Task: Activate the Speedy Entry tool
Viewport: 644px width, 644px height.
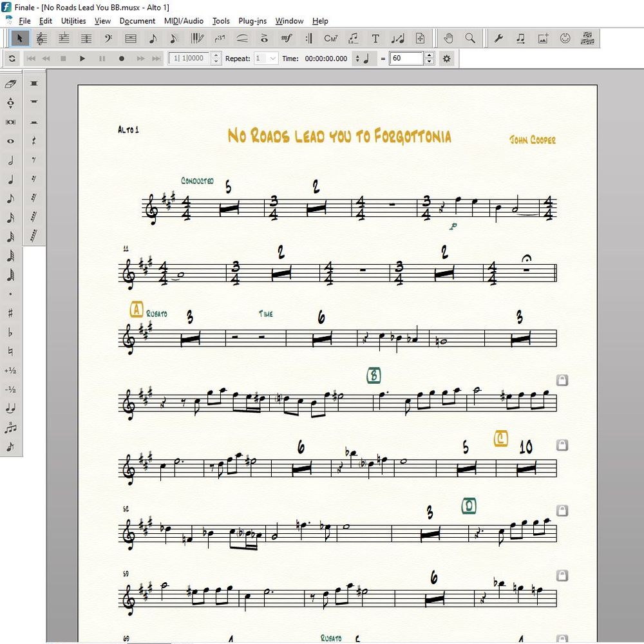Action: tap(174, 39)
